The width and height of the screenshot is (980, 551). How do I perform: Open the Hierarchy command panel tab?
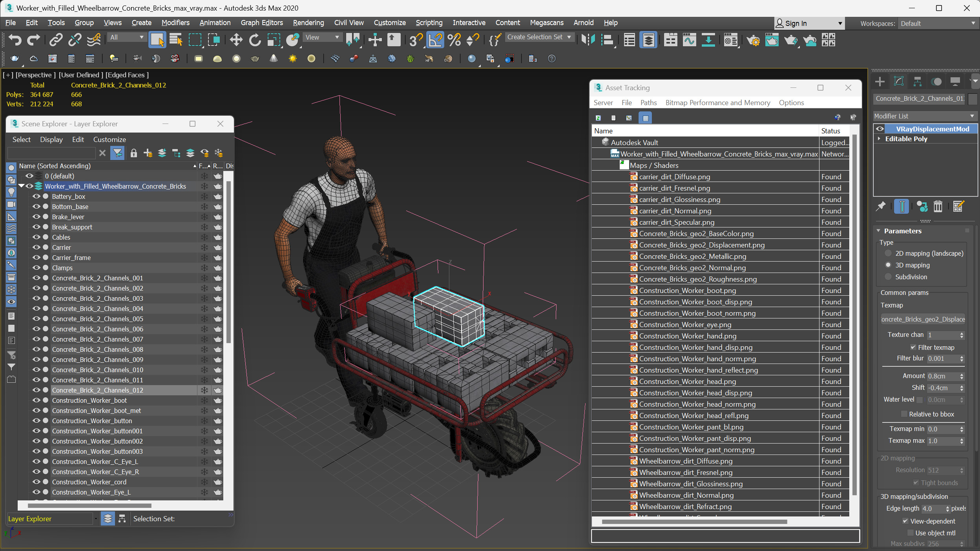(x=918, y=82)
